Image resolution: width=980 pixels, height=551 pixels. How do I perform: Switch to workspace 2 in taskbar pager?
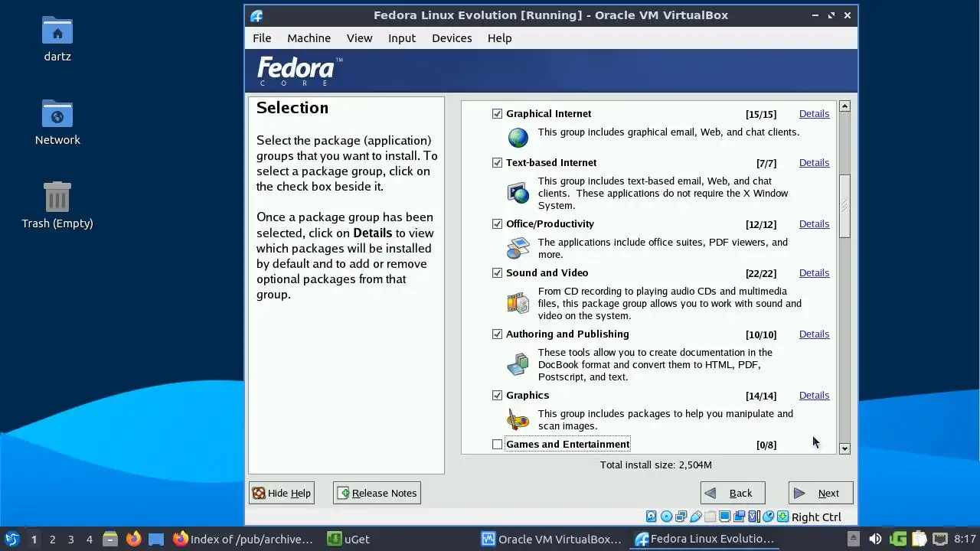coord(52,539)
